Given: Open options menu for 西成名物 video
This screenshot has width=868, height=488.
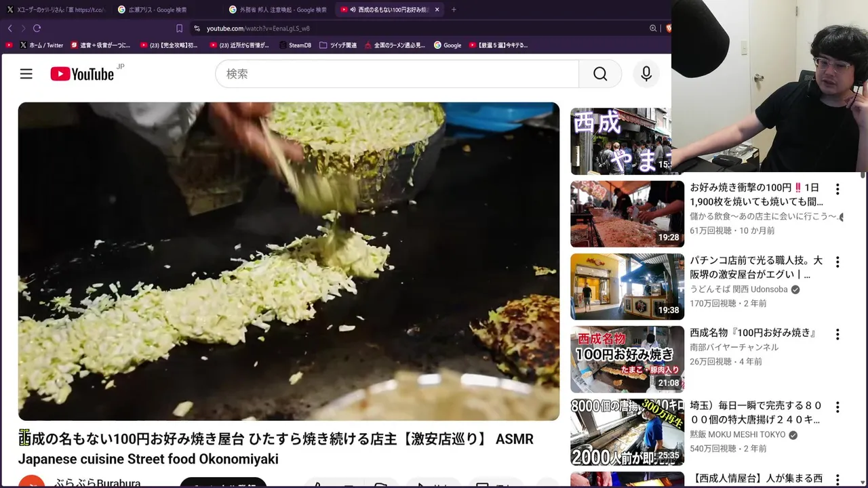Looking at the screenshot, I should 837,334.
